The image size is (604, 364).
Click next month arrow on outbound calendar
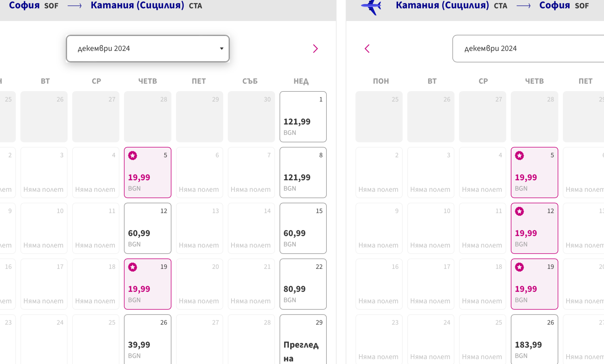click(315, 49)
